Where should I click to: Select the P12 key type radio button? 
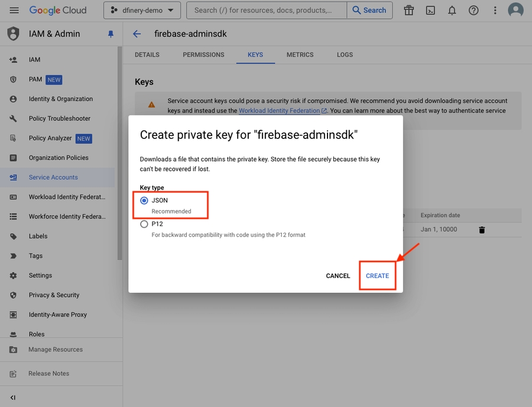(144, 224)
